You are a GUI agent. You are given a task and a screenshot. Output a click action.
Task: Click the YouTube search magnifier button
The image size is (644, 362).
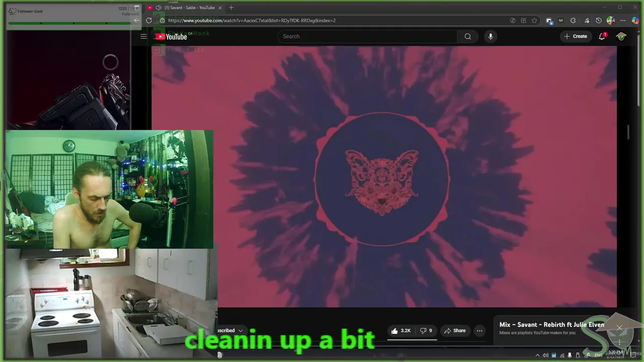[467, 36]
